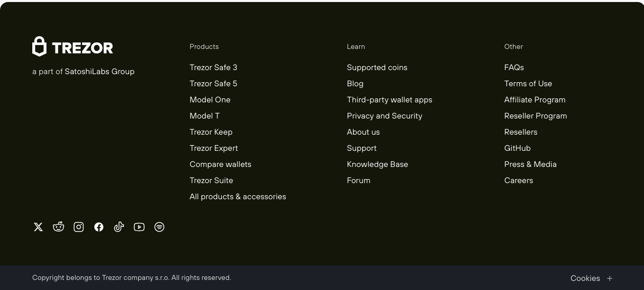This screenshot has width=644, height=290.
Task: Go to Supported coins page
Action: pyautogui.click(x=377, y=68)
